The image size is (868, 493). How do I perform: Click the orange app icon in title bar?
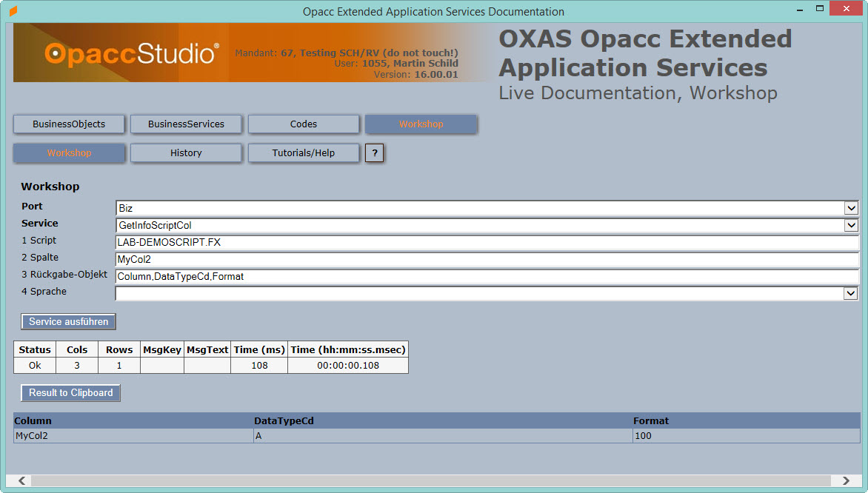13,10
